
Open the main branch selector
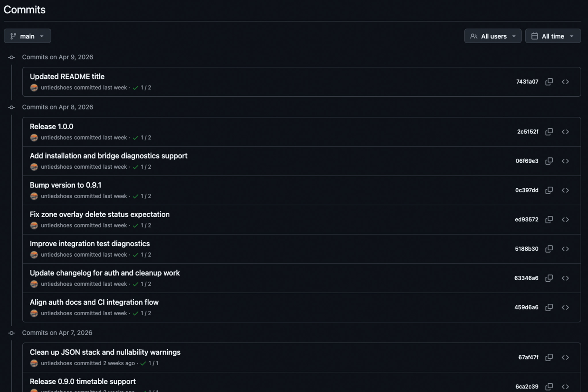pyautogui.click(x=27, y=36)
